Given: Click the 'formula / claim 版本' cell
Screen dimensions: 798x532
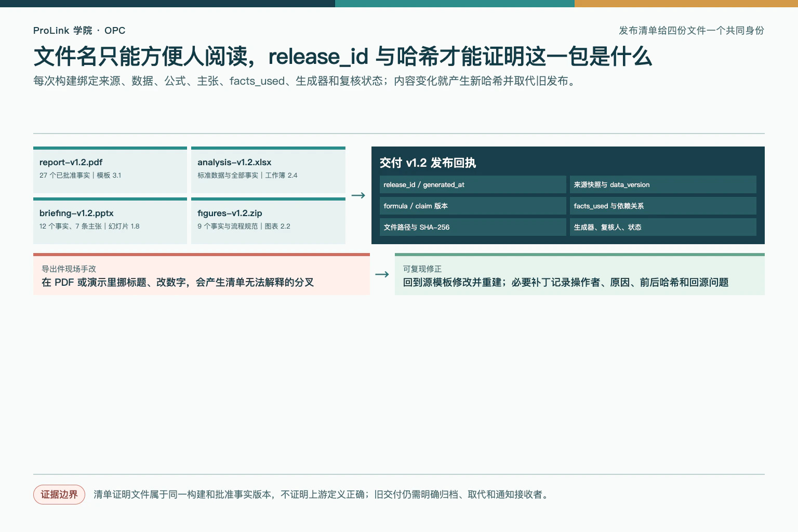Looking at the screenshot, I should point(473,206).
